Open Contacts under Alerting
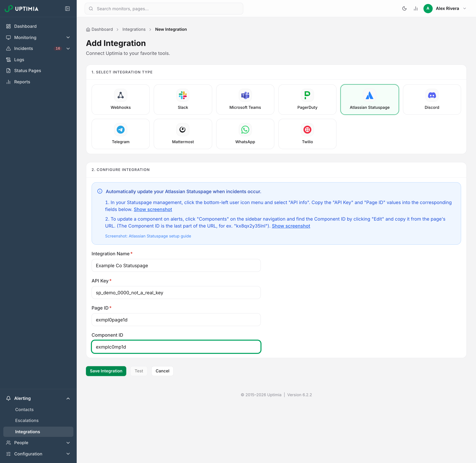The image size is (476, 463). click(38, 409)
